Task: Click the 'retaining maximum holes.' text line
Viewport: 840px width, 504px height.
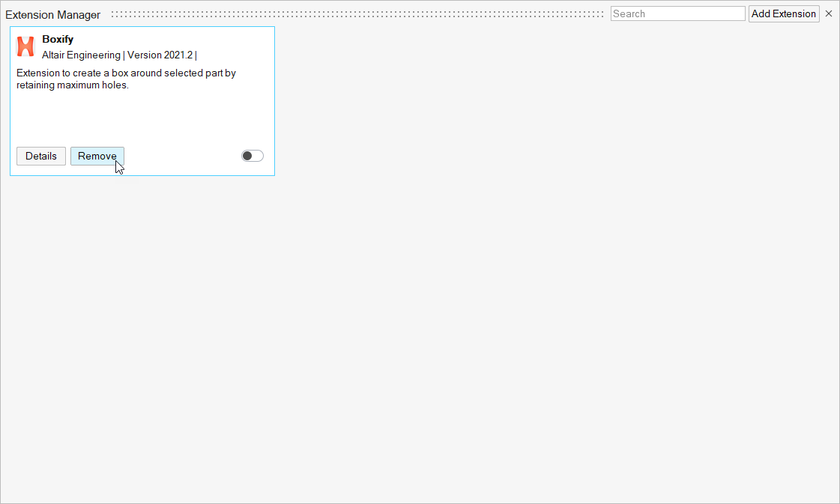Action: pos(73,85)
